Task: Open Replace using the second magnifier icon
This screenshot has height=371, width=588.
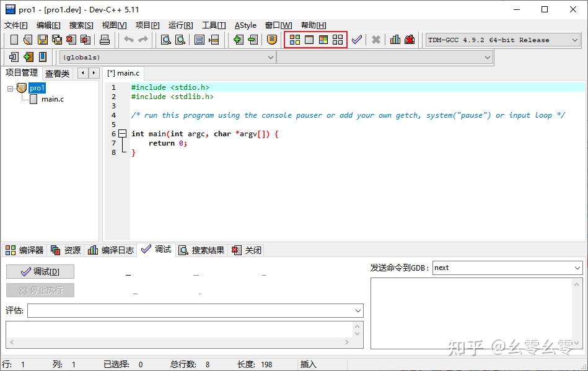Action: pos(180,40)
